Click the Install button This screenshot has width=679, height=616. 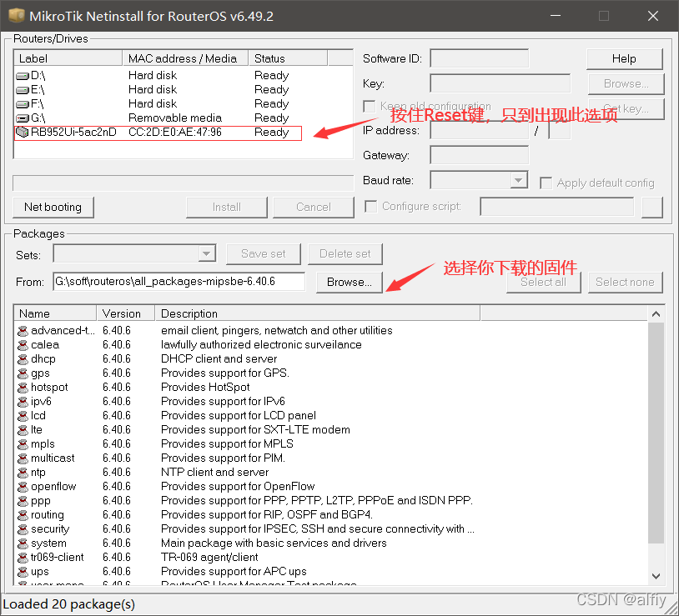click(x=227, y=208)
